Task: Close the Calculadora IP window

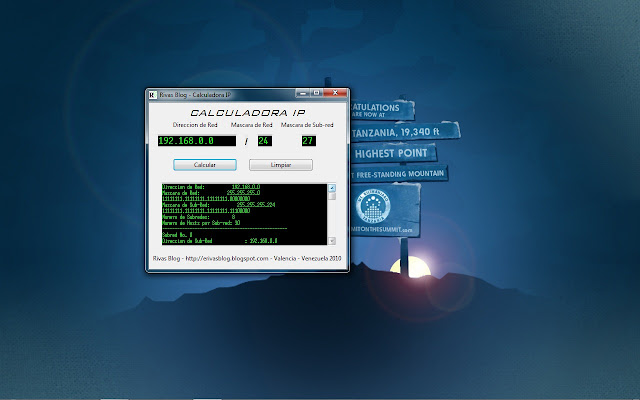Action: [335, 93]
